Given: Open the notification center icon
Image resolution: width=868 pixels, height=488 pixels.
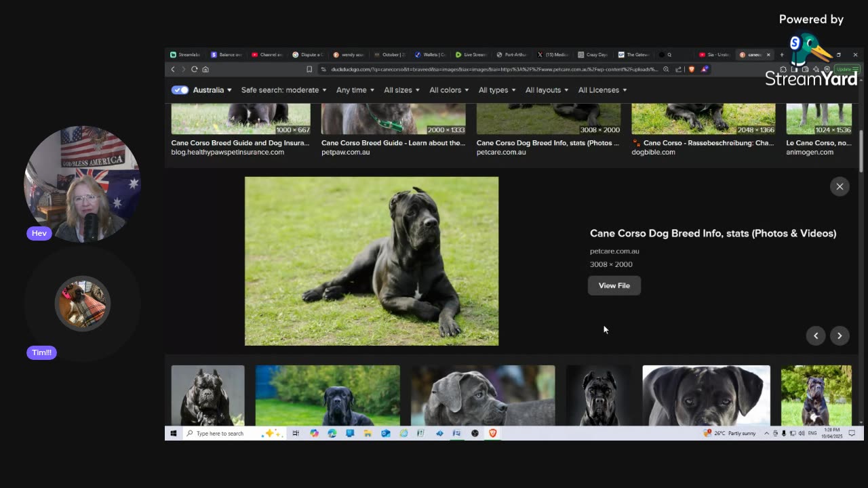Looking at the screenshot, I should tap(852, 433).
